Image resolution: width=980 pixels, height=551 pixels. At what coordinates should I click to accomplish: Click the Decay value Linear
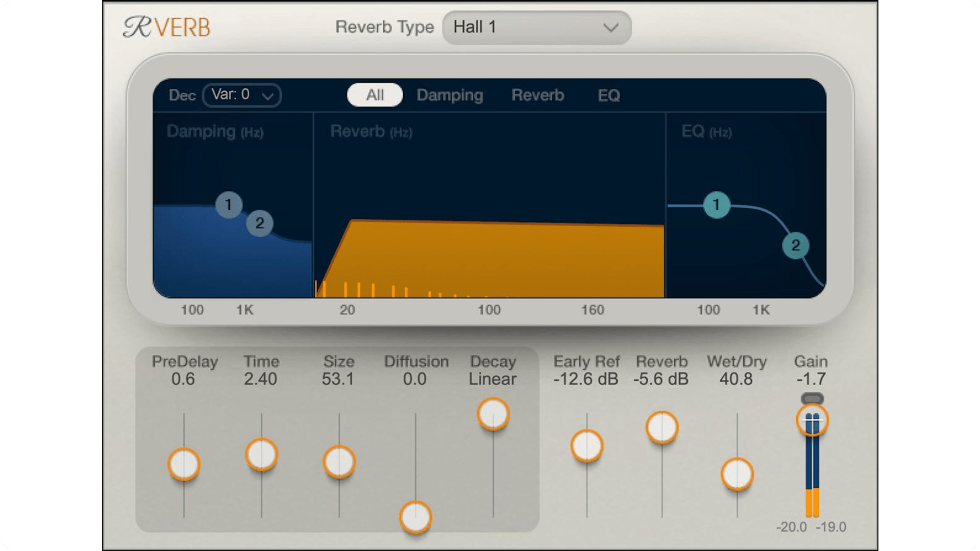[493, 379]
